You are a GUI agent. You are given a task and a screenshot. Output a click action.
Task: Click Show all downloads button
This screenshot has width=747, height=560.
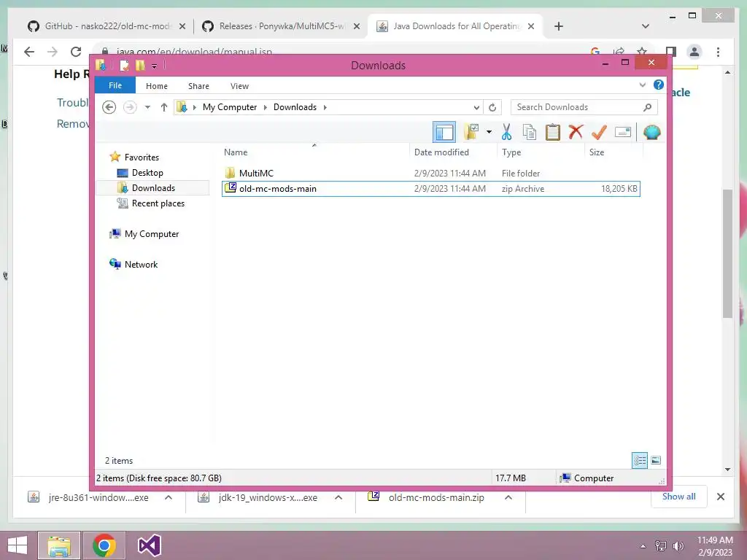pos(678,497)
